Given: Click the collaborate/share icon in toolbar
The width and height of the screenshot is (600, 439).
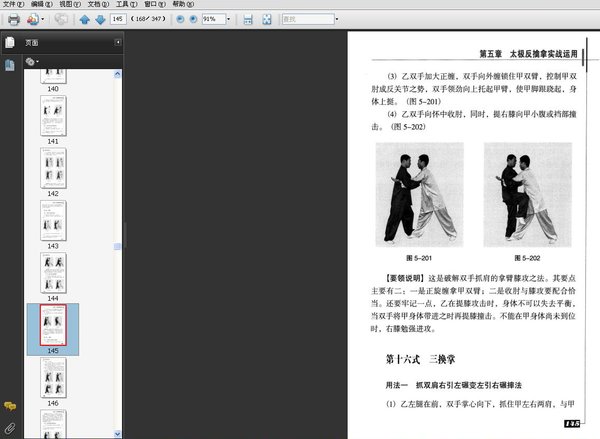Looking at the screenshot, I should [x=33, y=19].
